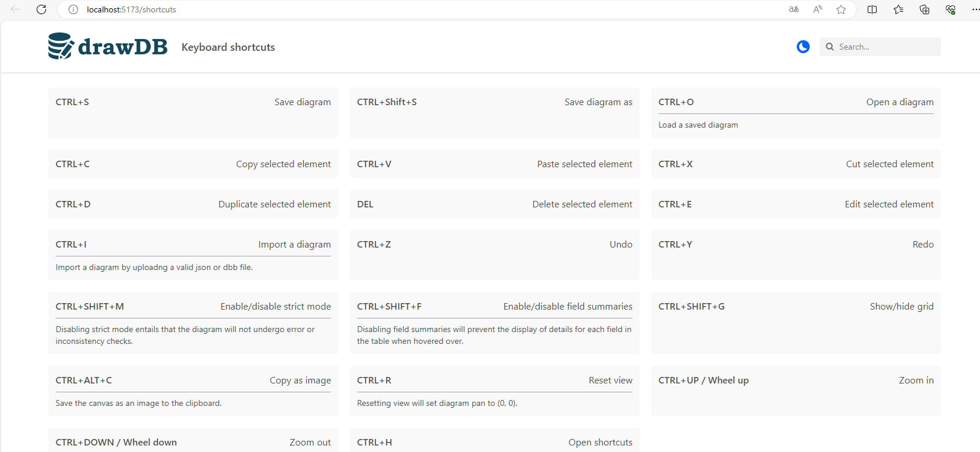
Task: Click the 'Reset view' text
Action: click(x=611, y=381)
